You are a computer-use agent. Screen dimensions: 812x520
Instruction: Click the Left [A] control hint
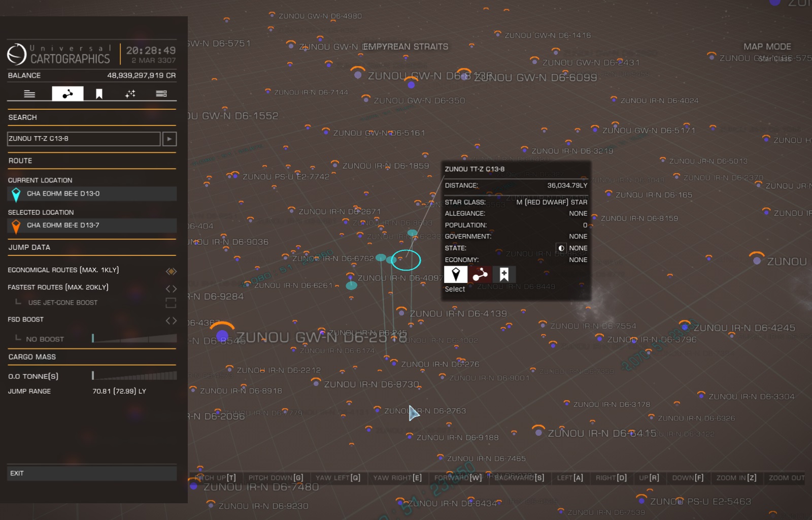[570, 478]
